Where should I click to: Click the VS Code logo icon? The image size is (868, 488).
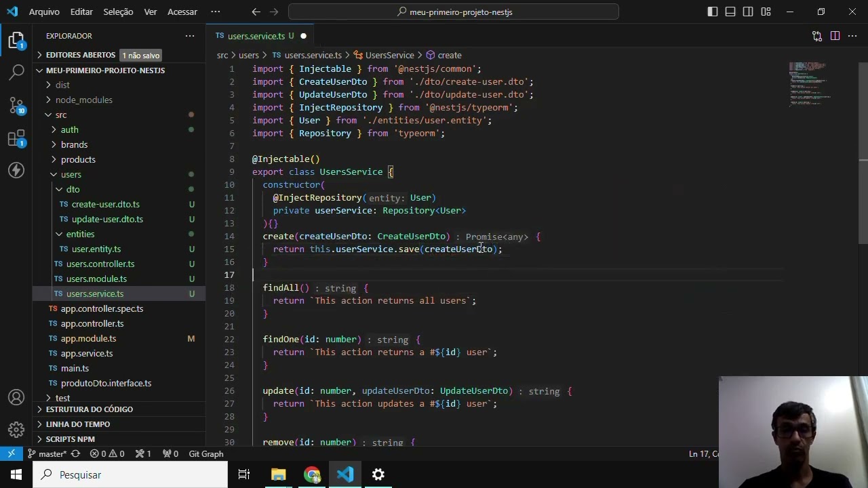point(12,12)
